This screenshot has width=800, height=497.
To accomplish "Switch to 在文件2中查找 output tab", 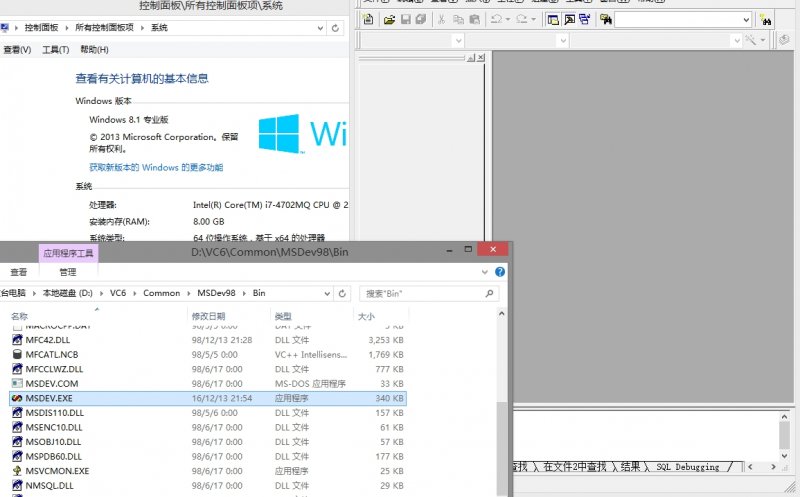I will pyautogui.click(x=574, y=467).
